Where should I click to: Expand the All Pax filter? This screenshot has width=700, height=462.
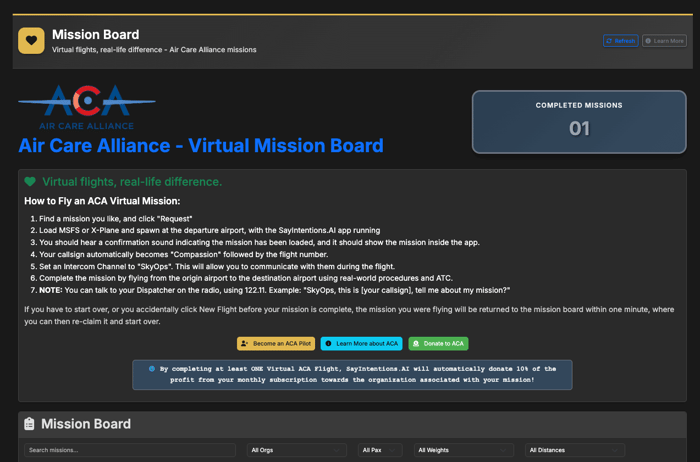coord(380,450)
